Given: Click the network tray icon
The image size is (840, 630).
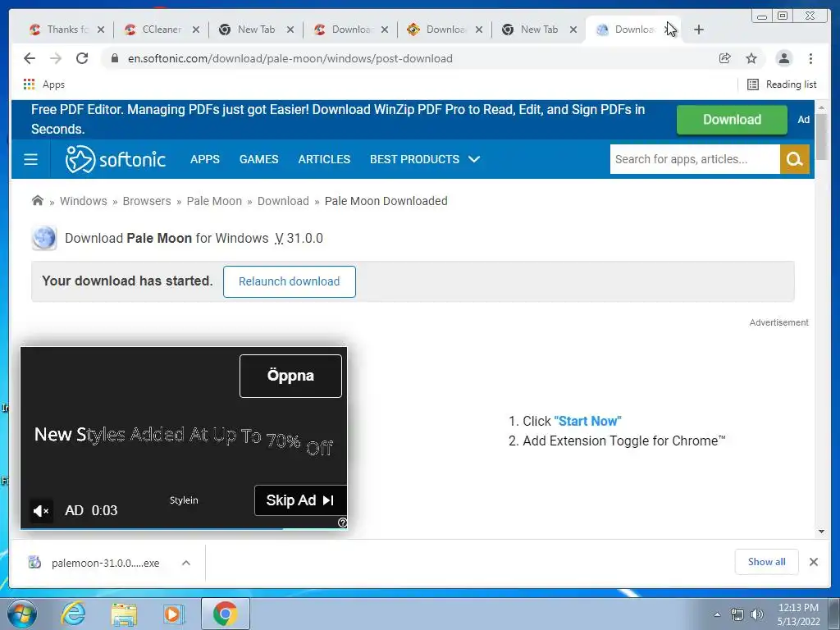Looking at the screenshot, I should (x=737, y=615).
